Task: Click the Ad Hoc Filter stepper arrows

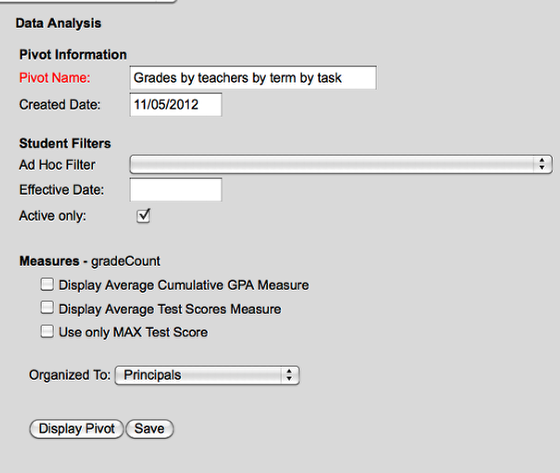Action: pyautogui.click(x=542, y=164)
